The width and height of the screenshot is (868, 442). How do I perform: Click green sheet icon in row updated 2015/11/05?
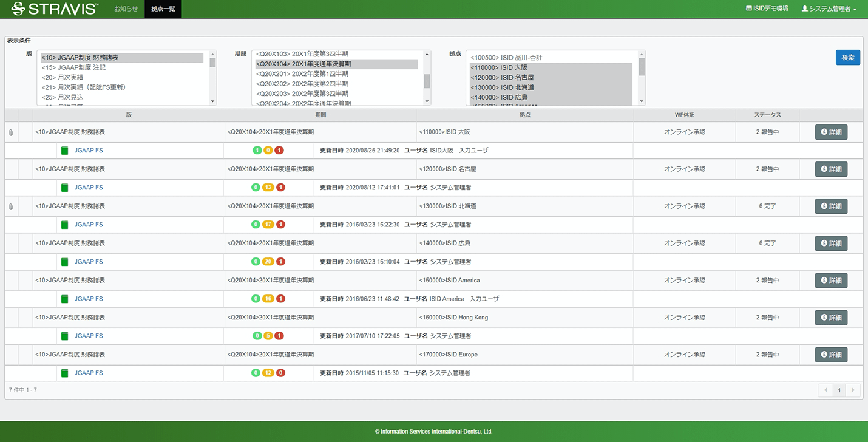(x=65, y=373)
